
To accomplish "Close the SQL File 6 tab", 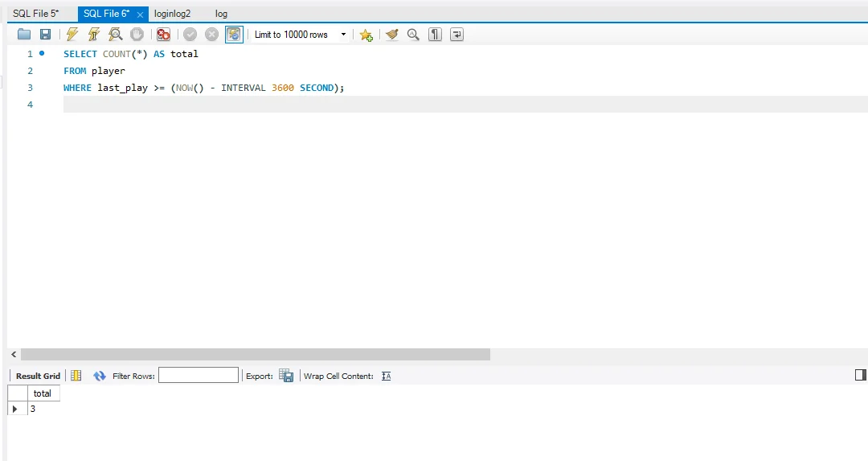I will coord(141,14).
